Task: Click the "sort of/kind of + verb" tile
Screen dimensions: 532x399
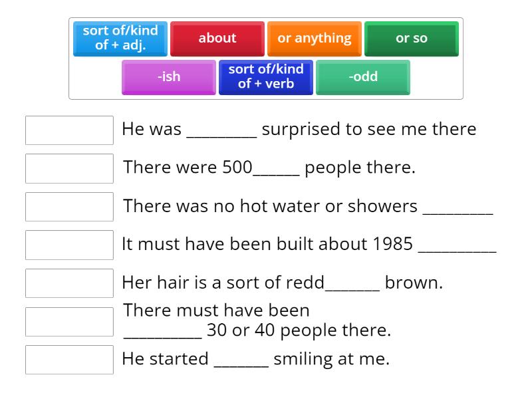Action: (x=265, y=77)
